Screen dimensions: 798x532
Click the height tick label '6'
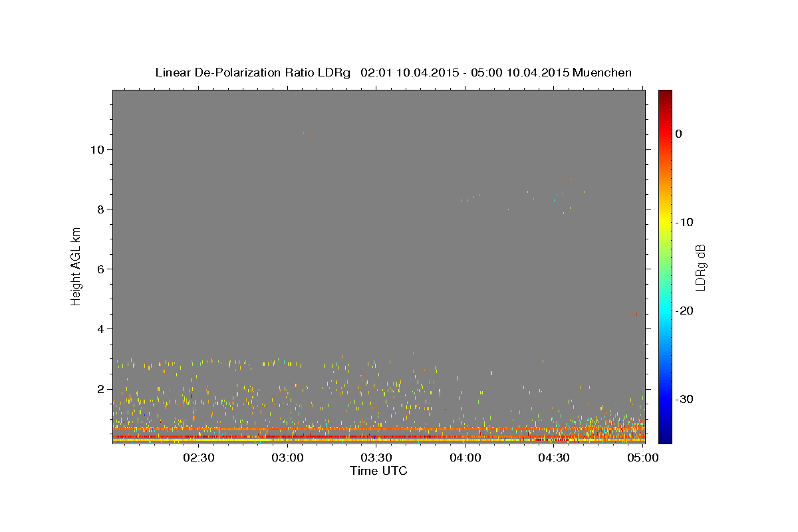100,269
